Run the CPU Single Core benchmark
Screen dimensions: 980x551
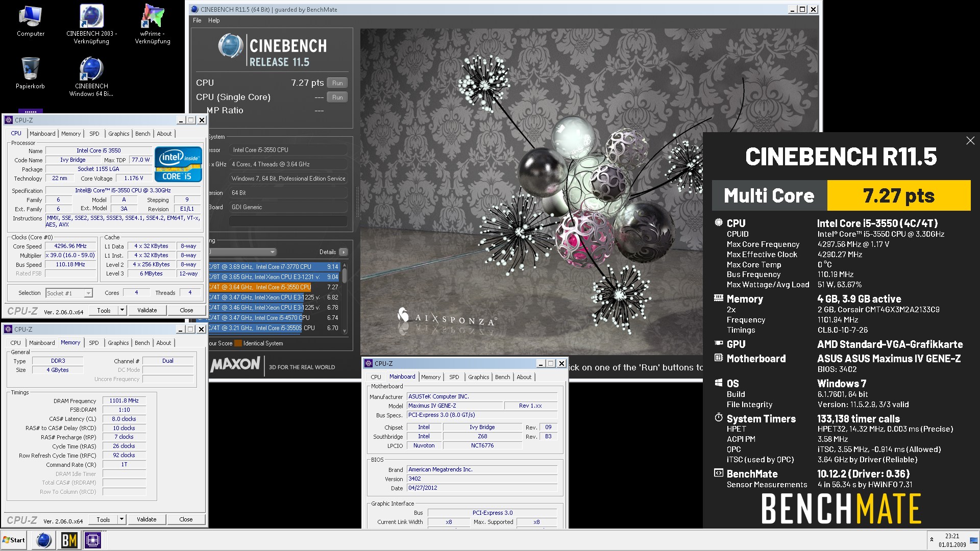337,97
